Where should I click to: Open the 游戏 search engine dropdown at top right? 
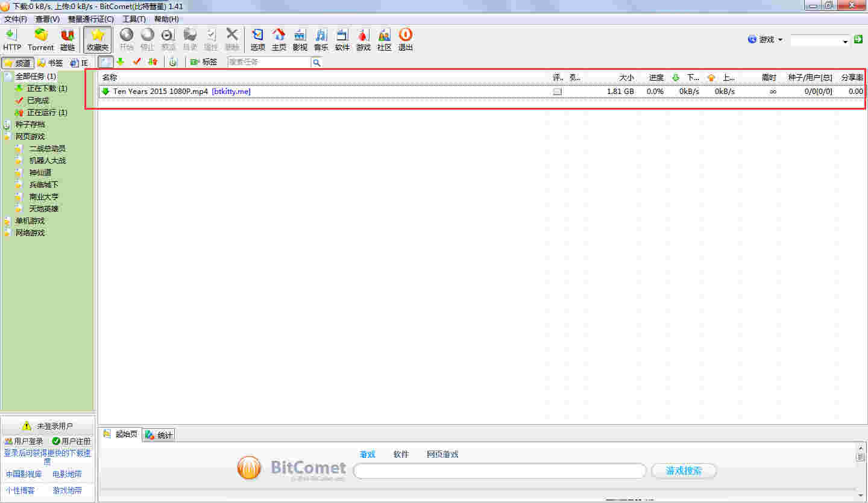pyautogui.click(x=766, y=40)
